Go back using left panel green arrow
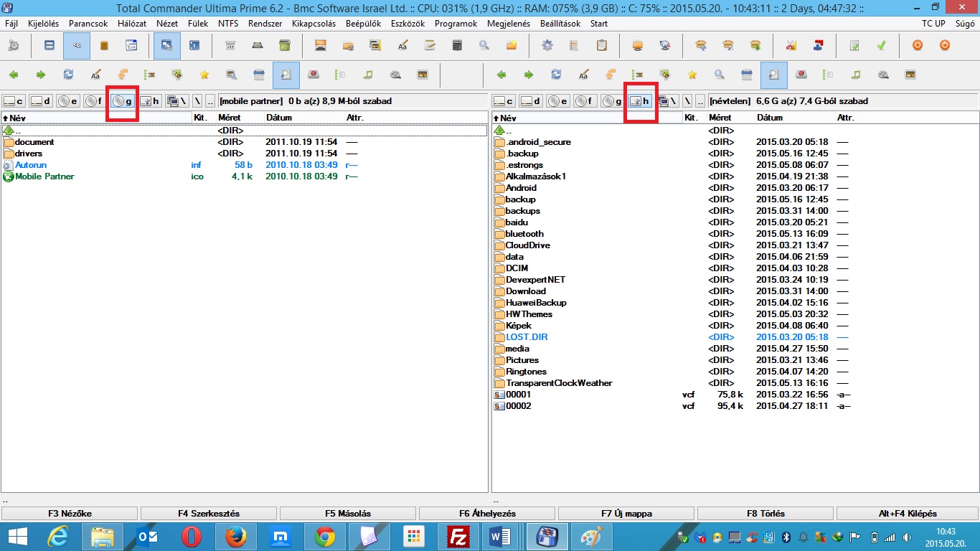 pos(14,75)
